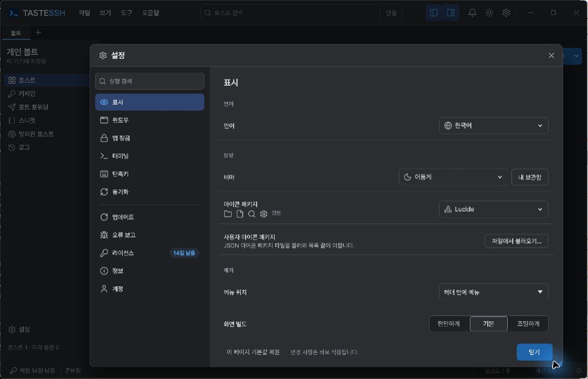This screenshot has width=588, height=379.
Task: Click the moon icon in theme dropdown
Action: (407, 177)
